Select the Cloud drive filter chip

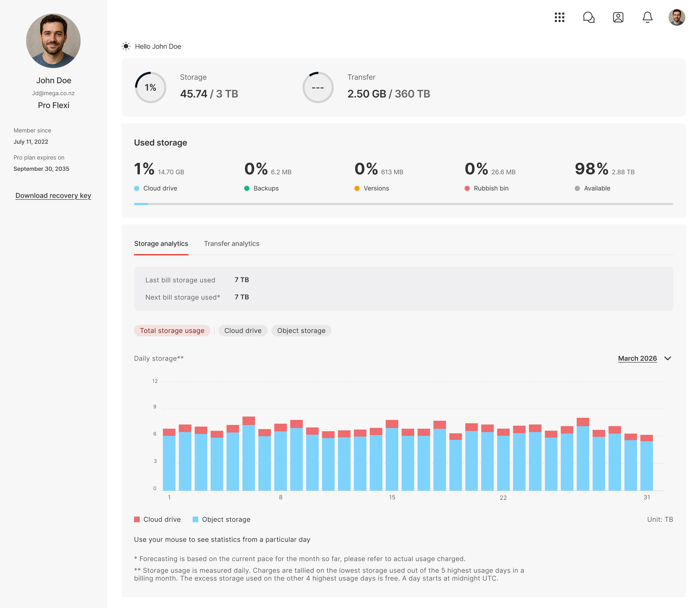pos(243,331)
